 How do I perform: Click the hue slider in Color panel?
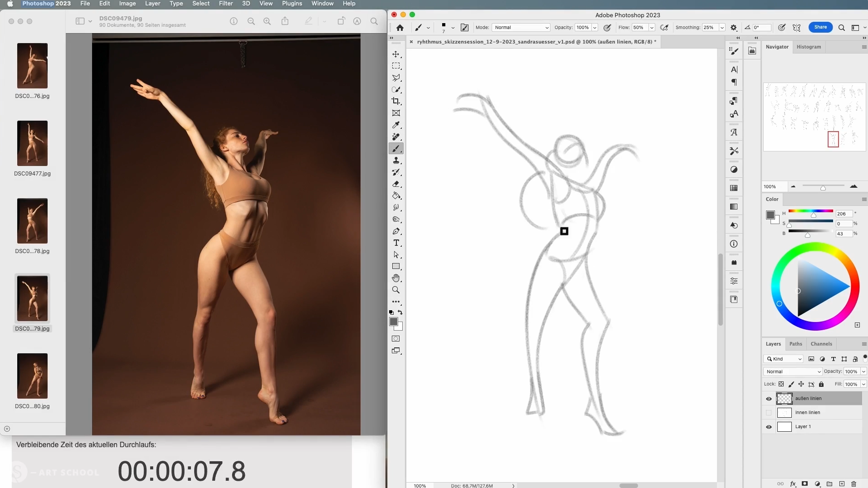click(810, 211)
